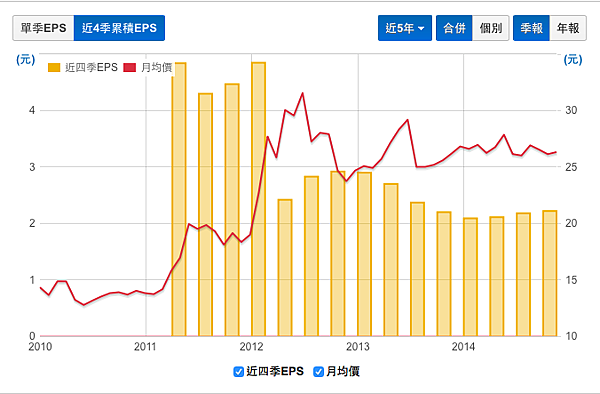The width and height of the screenshot is (600, 394).
Task: Click the left axis value 2
Action: click(x=32, y=223)
